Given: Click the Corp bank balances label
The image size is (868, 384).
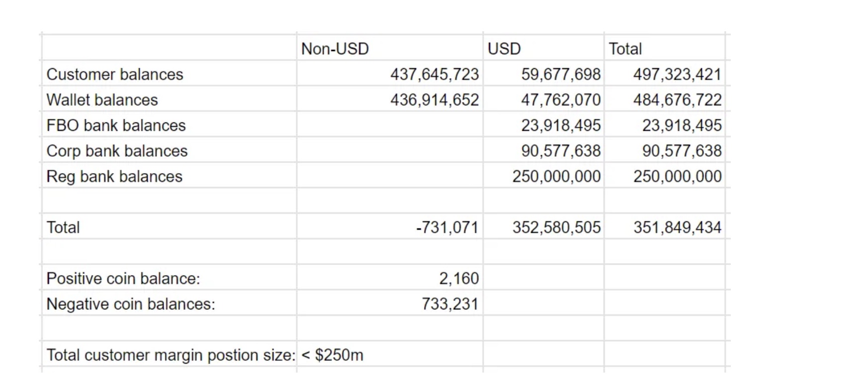Looking at the screenshot, I should (117, 151).
